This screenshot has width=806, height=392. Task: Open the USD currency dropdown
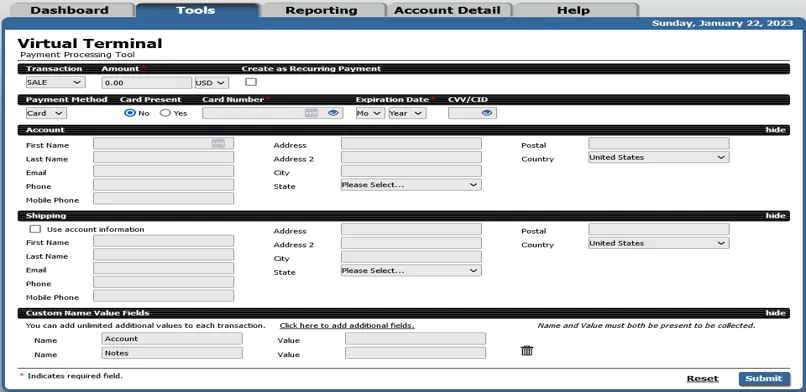click(x=212, y=83)
